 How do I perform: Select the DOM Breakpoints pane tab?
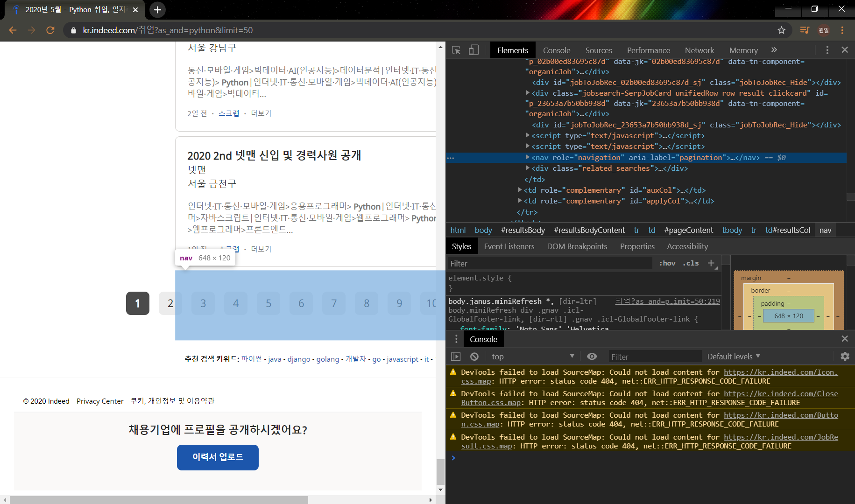pos(577,246)
